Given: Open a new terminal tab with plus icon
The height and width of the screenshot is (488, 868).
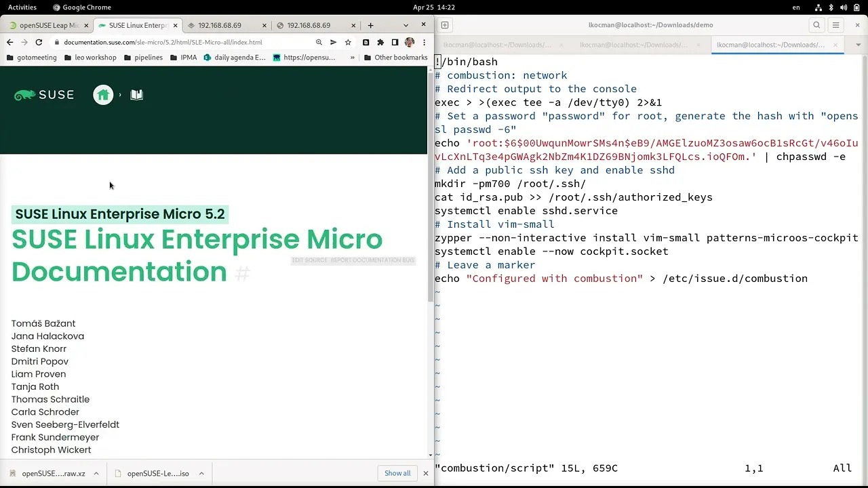Looking at the screenshot, I should coord(445,25).
